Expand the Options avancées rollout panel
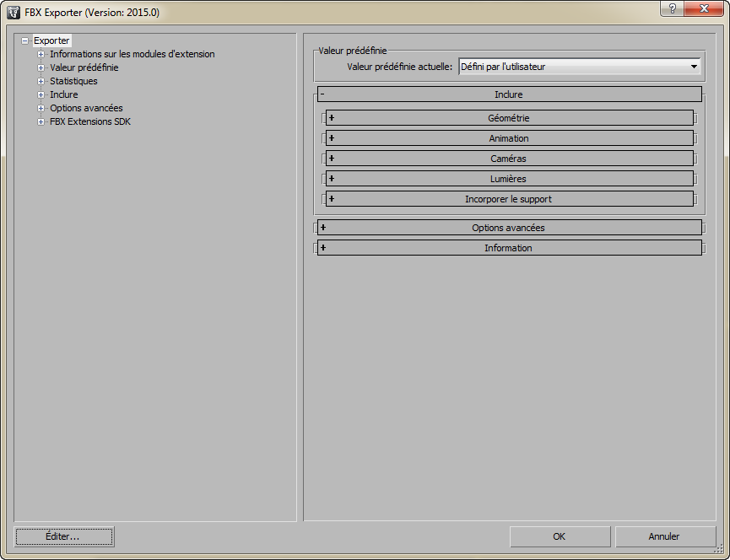Viewport: 730px width, 560px height. pyautogui.click(x=510, y=228)
